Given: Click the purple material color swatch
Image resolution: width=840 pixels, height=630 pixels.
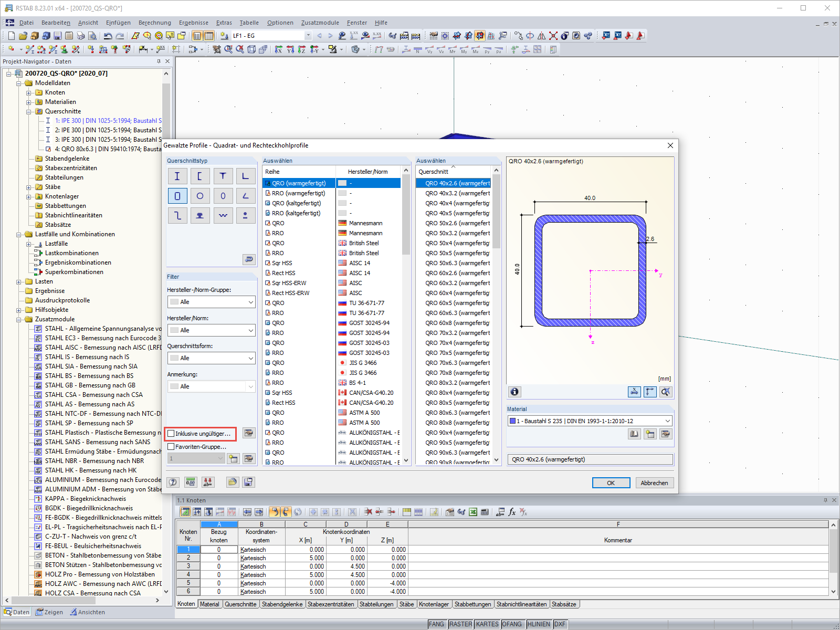Looking at the screenshot, I should 512,421.
